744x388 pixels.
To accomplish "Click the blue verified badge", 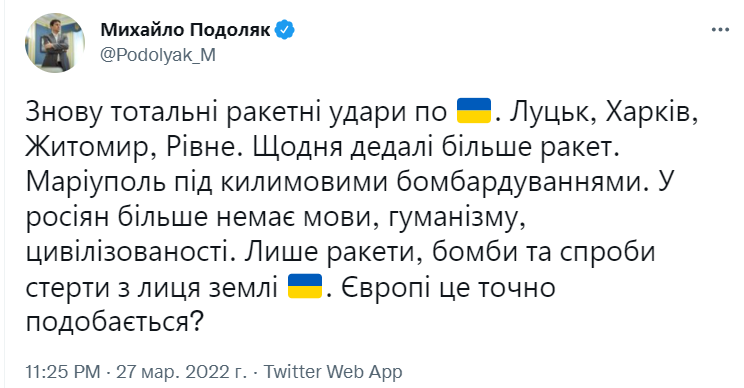I will click(x=285, y=30).
